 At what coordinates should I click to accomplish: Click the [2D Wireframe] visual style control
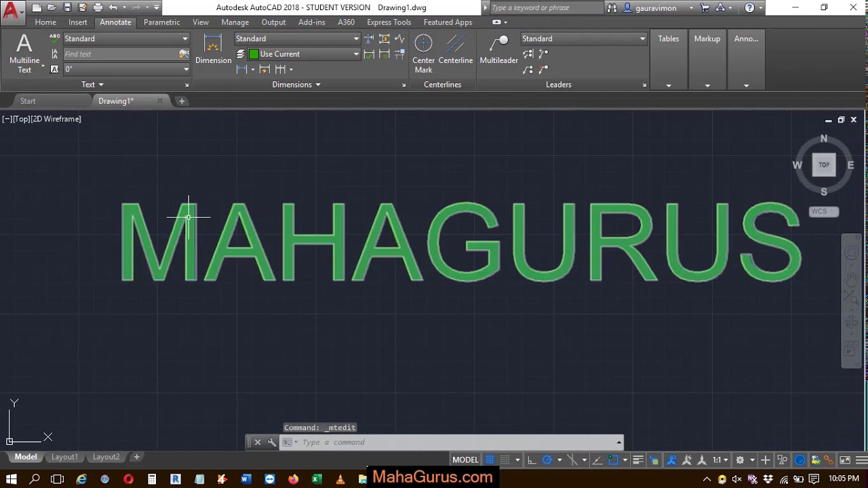pyautogui.click(x=56, y=119)
